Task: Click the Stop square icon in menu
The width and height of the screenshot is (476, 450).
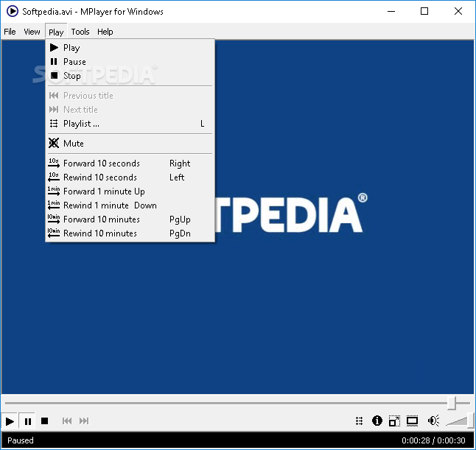Action: click(54, 76)
